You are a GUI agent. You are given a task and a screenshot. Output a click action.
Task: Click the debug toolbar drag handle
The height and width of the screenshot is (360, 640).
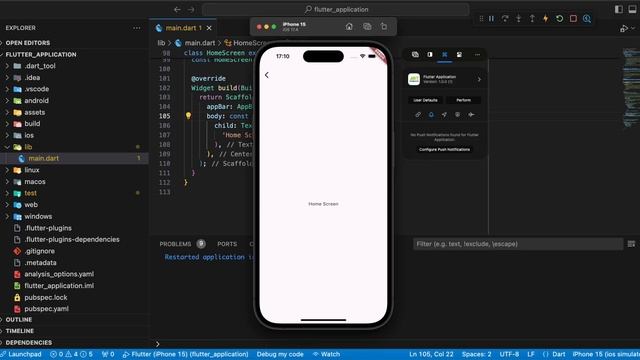(x=481, y=19)
